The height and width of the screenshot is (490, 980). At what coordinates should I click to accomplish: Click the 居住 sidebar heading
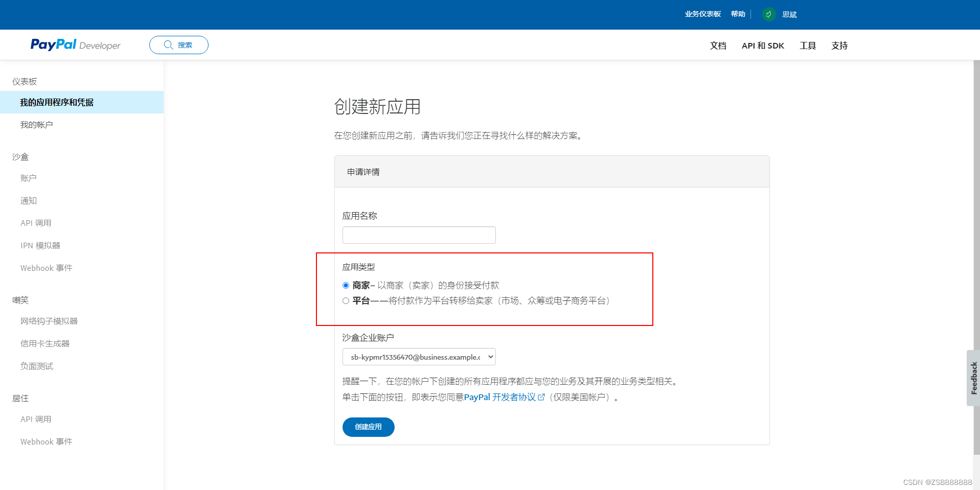tap(20, 398)
